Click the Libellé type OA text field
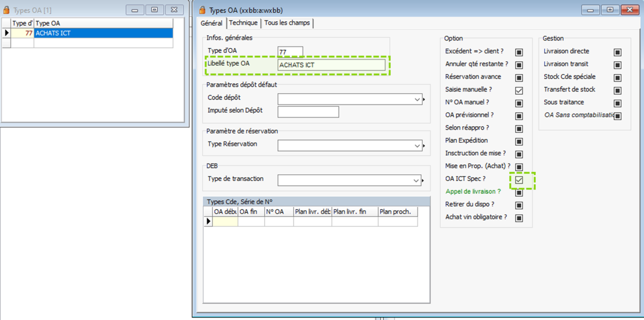Screen dimensions: 644x320 [x=331, y=65]
